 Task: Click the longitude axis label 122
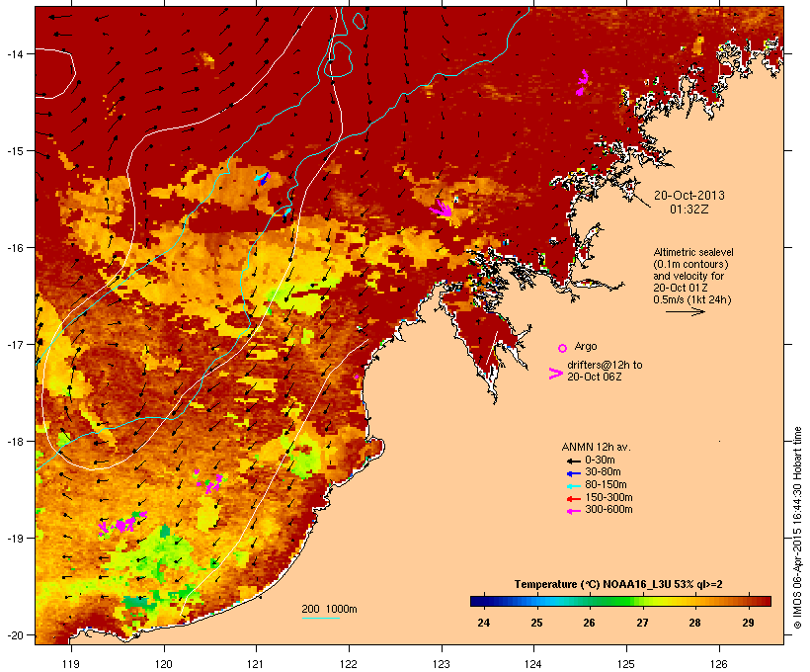click(x=349, y=664)
